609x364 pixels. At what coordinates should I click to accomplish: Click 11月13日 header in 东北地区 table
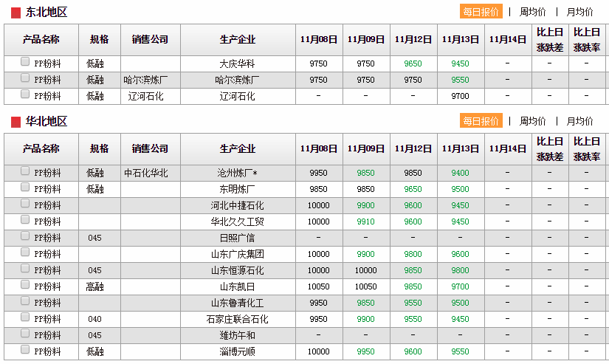coord(460,39)
